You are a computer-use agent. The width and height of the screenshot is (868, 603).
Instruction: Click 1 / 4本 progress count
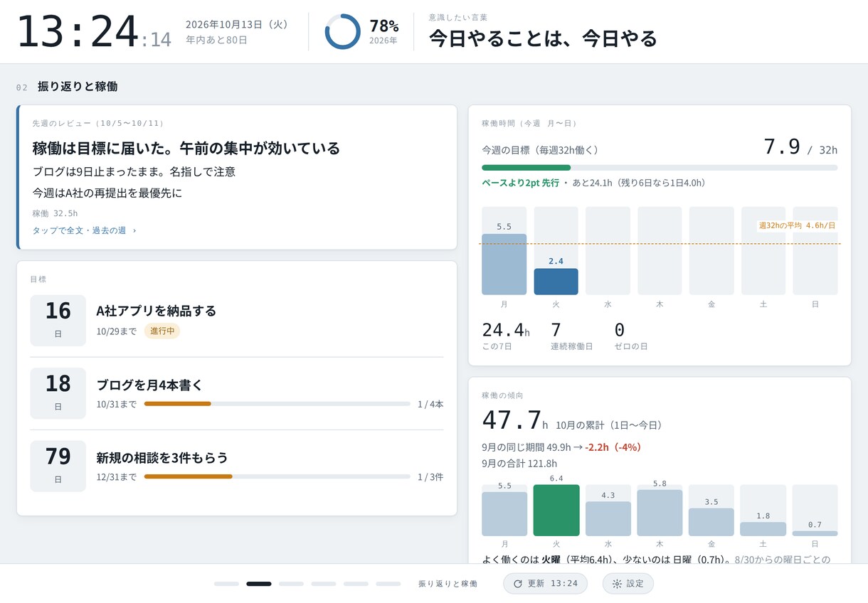[430, 404]
